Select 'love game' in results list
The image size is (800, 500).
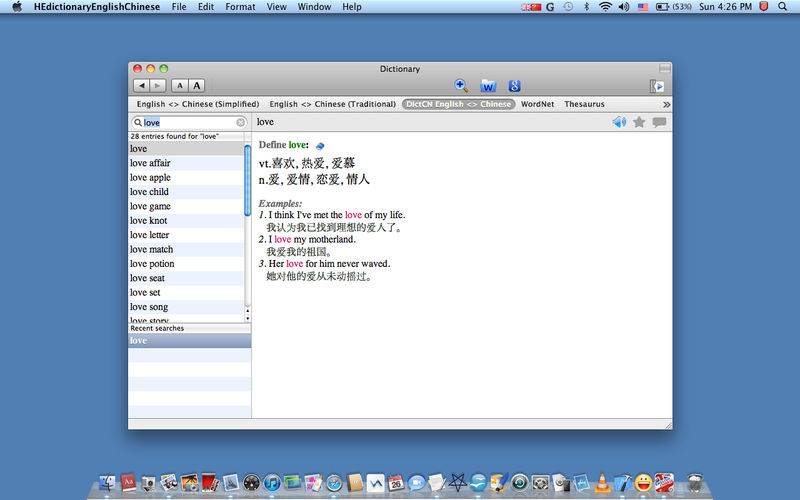click(x=186, y=206)
